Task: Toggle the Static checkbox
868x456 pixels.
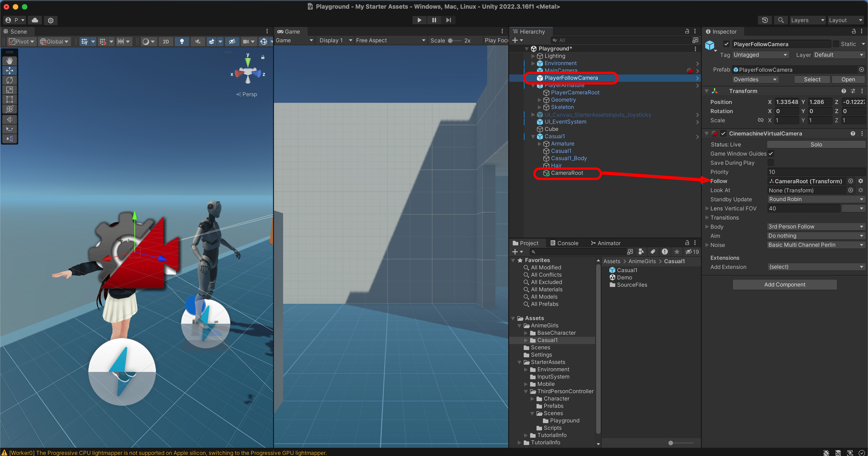Action: (836, 44)
